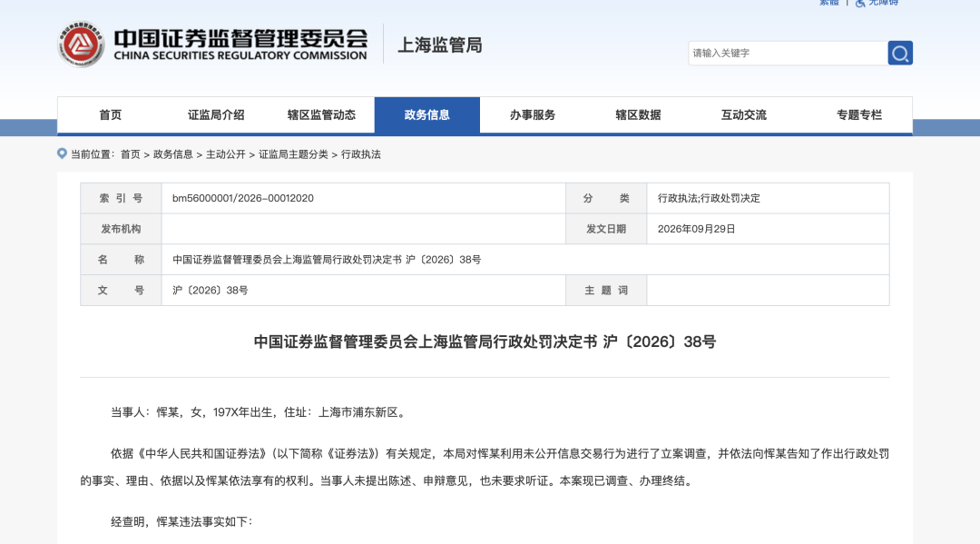
Task: Click the 繁體 language link at top
Action: (x=828, y=3)
